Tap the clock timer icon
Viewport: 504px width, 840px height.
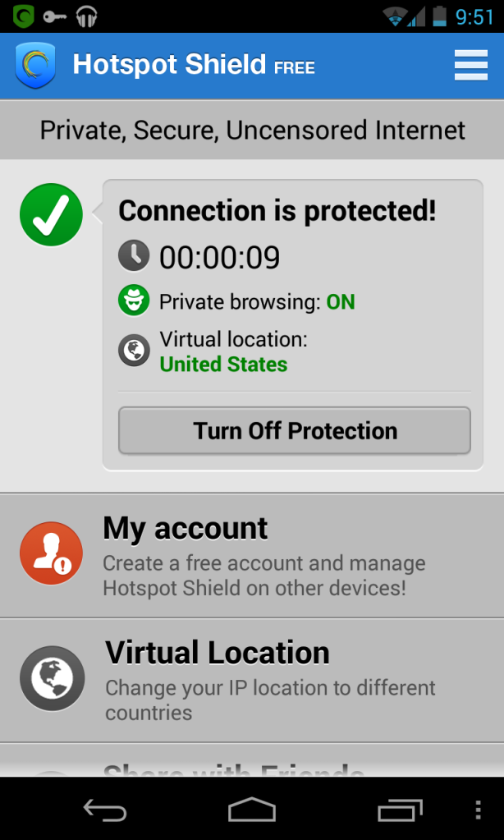click(134, 256)
